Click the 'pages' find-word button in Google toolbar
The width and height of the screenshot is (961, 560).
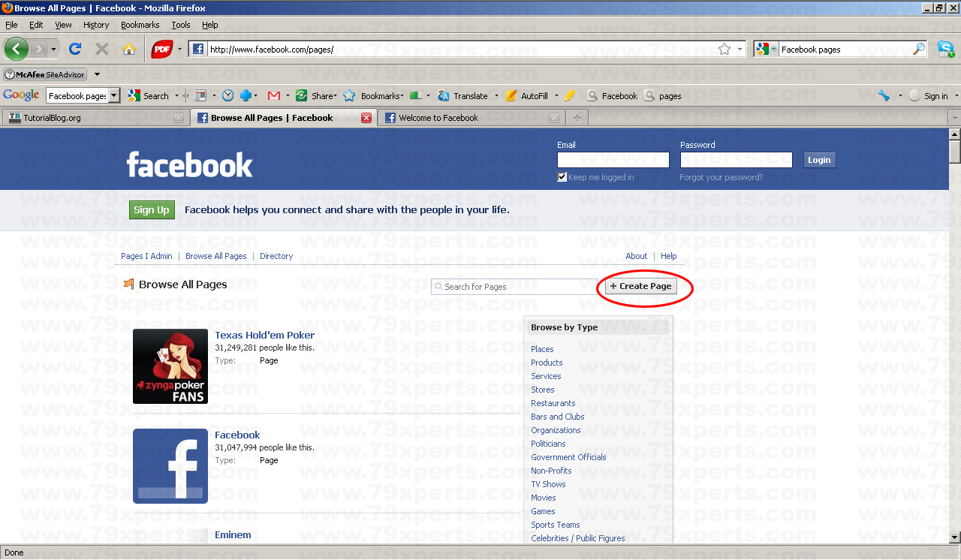pyautogui.click(x=663, y=95)
